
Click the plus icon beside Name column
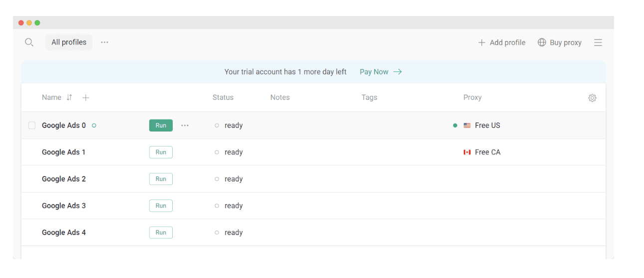pos(86,97)
